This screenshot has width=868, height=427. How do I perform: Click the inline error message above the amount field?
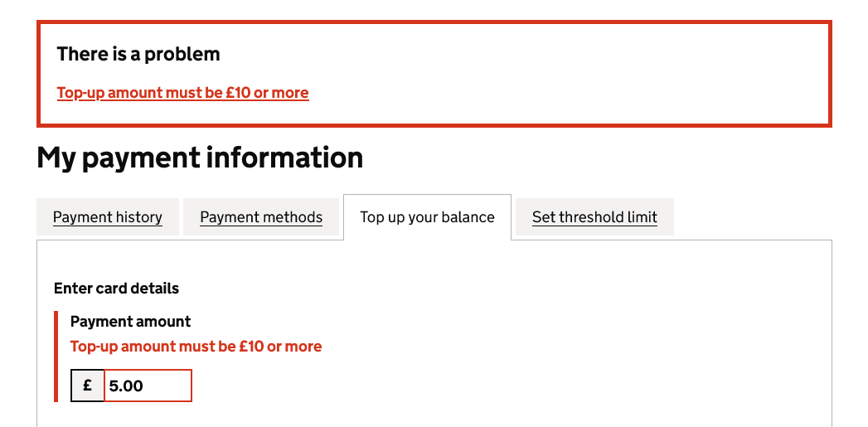196,347
